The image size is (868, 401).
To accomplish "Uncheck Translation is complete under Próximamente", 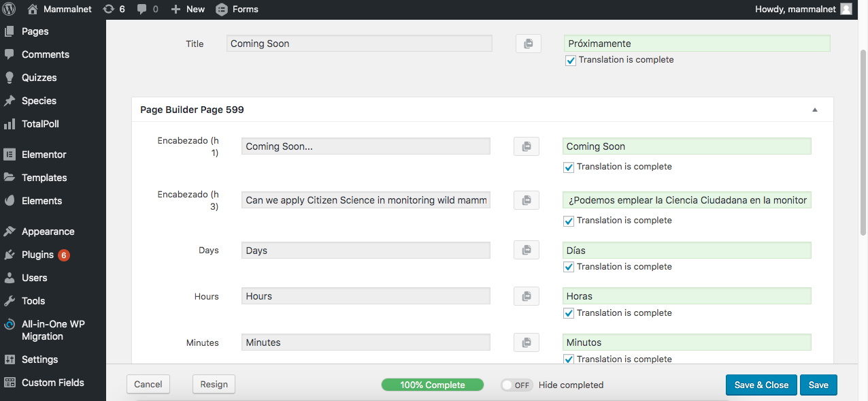I will pyautogui.click(x=571, y=61).
